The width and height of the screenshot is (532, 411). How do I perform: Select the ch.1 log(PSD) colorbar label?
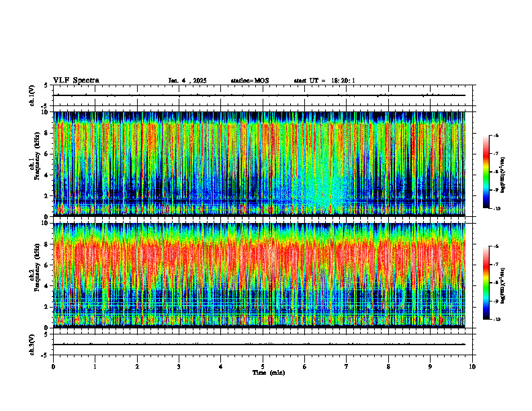tap(503, 175)
